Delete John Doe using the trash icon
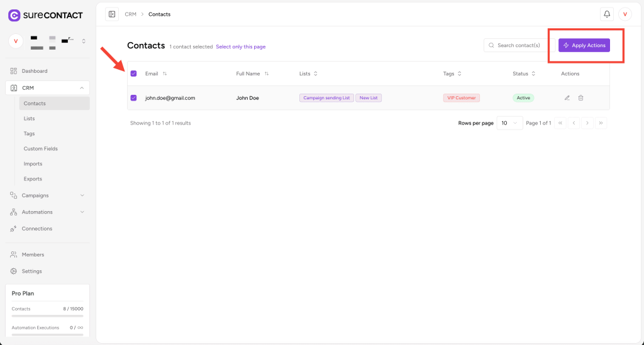Image resolution: width=644 pixels, height=345 pixels. 580,98
